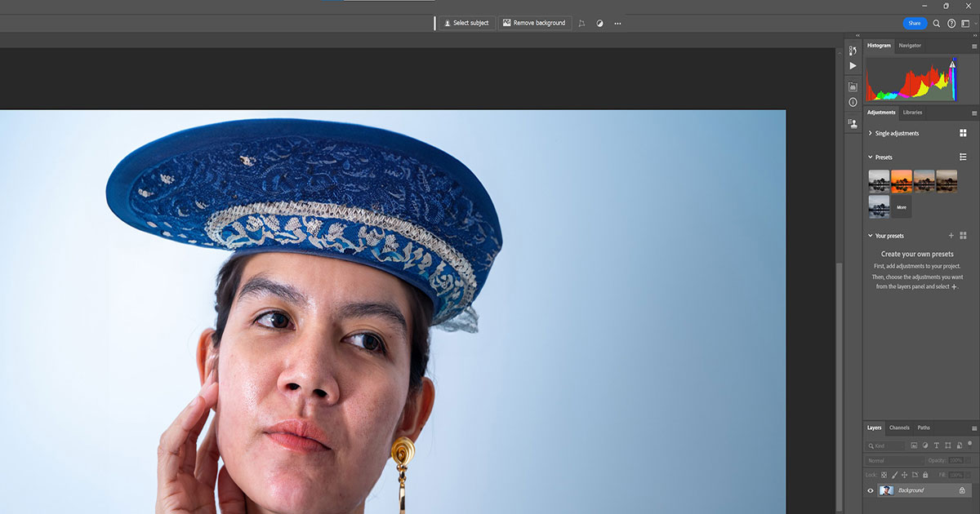Open the more options ellipsis in the contextual taskbar

click(617, 23)
